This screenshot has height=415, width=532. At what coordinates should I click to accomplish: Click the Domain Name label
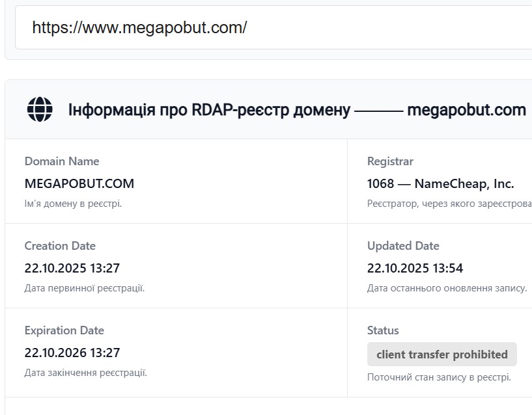(x=62, y=161)
